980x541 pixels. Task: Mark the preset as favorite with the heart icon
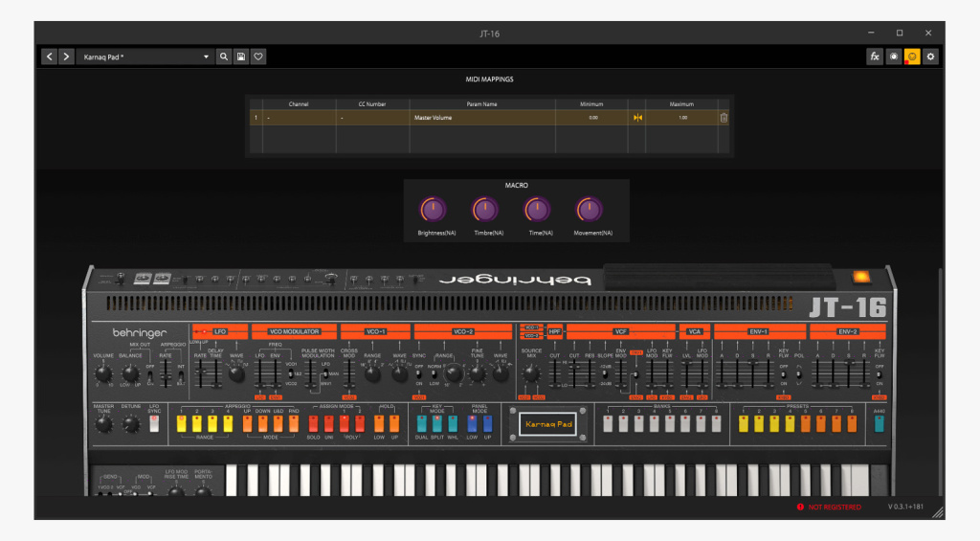(x=258, y=56)
